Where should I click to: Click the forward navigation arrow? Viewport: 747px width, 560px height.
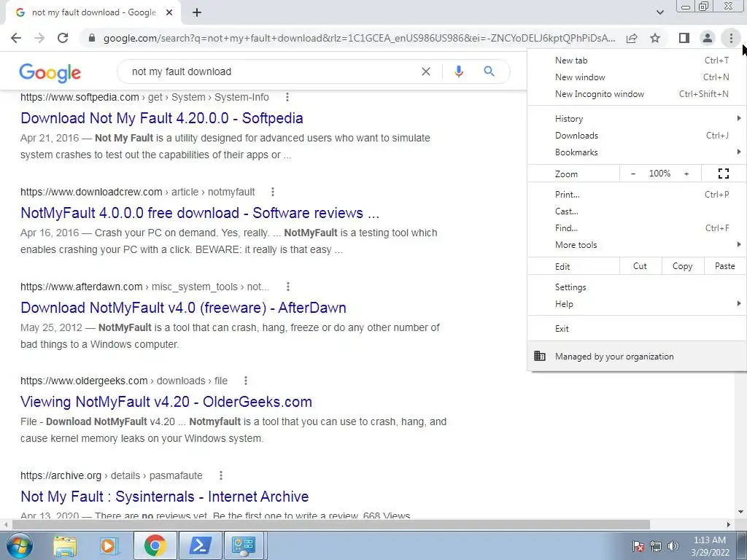[39, 38]
